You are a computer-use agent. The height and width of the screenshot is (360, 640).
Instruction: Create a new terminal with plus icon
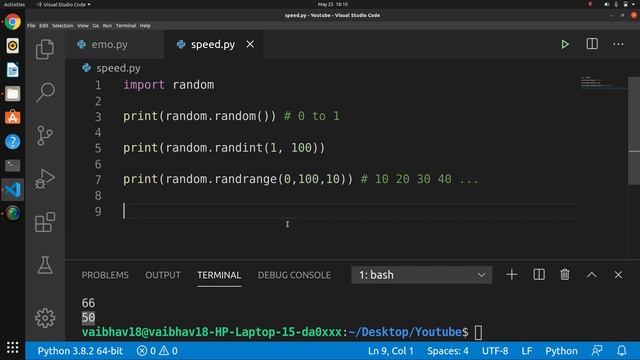click(x=511, y=275)
